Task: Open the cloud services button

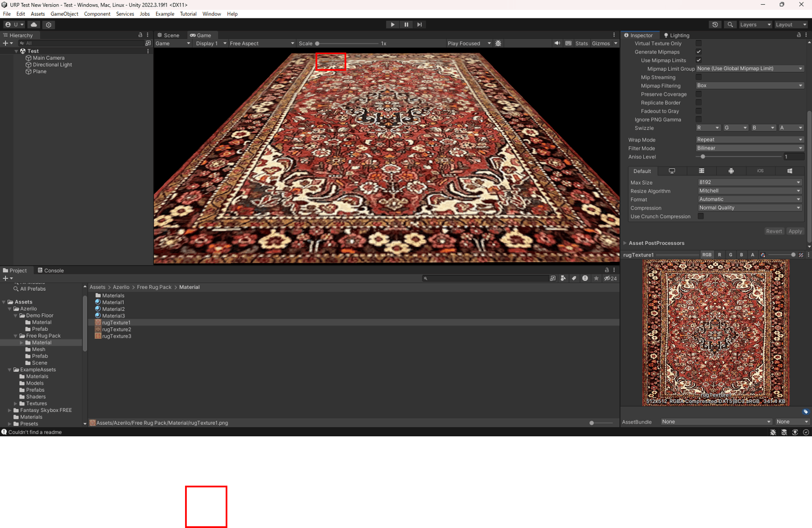Action: pyautogui.click(x=34, y=25)
